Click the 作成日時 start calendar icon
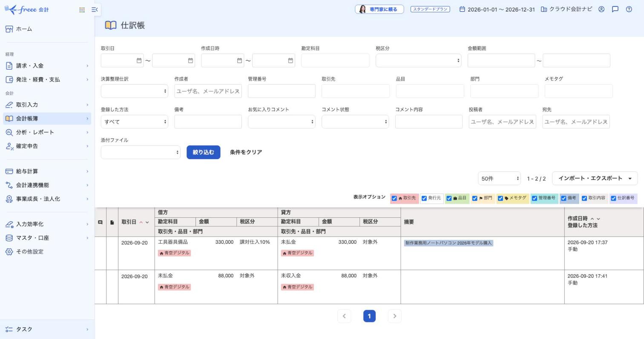 pyautogui.click(x=239, y=60)
